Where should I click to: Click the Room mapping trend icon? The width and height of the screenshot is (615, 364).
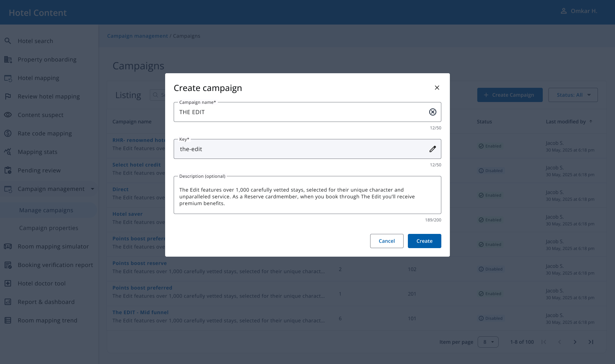click(8, 320)
